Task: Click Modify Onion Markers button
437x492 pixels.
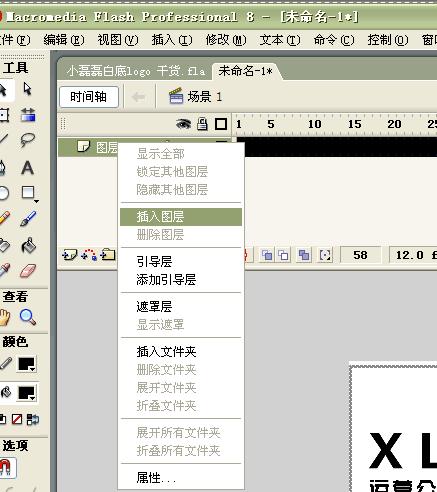Action: pyautogui.click(x=325, y=255)
